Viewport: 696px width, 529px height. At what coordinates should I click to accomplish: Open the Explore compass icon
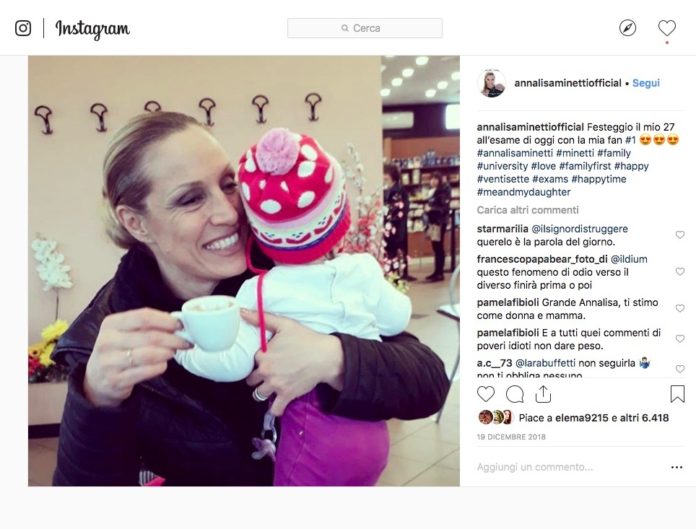point(627,28)
